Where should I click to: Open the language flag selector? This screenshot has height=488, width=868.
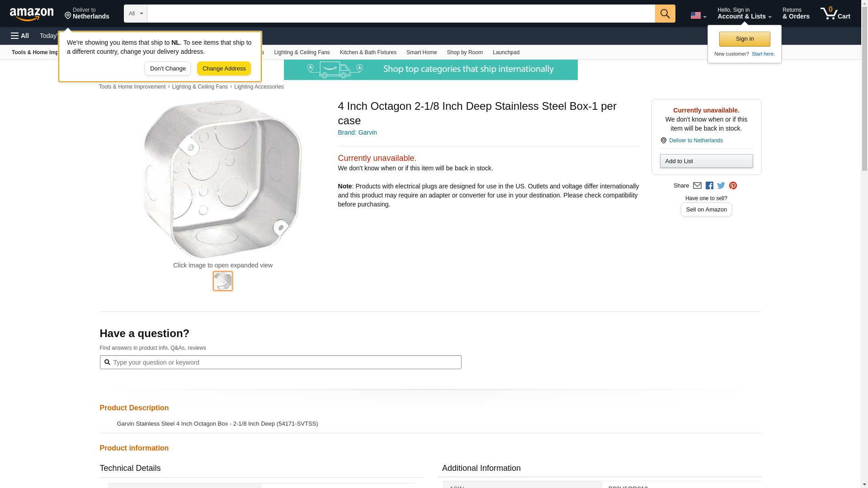point(698,15)
